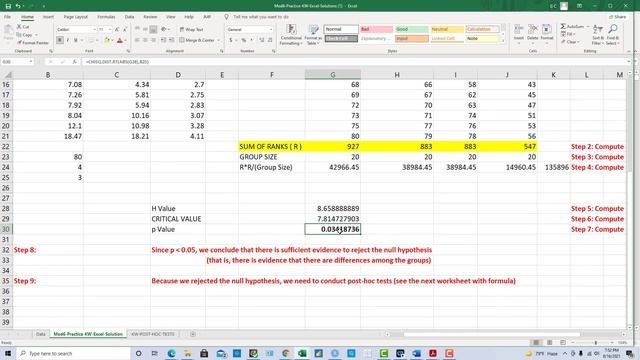Toggle Bold formatting

click(60, 40)
